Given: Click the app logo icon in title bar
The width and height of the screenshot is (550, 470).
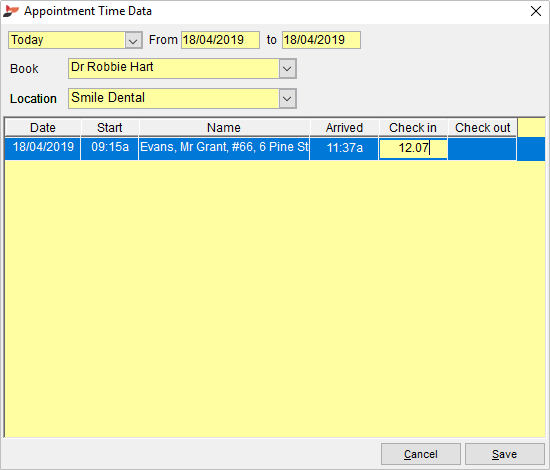Looking at the screenshot, I should 11,11.
